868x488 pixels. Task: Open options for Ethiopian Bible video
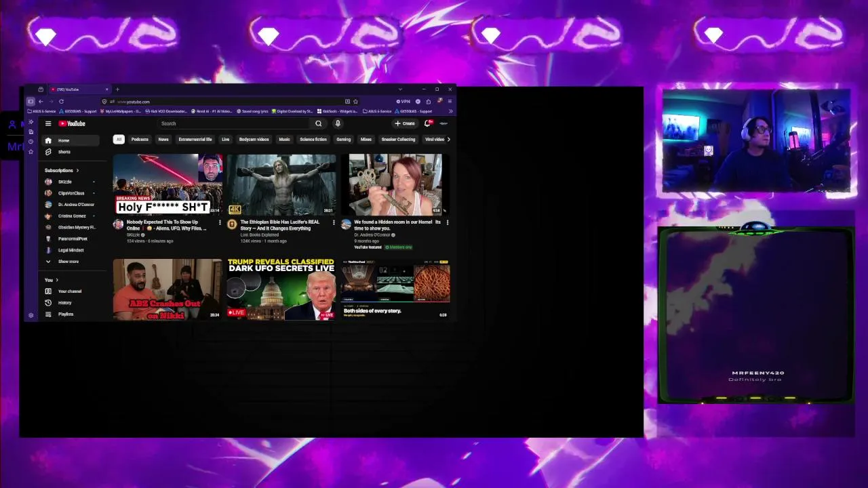tap(333, 222)
